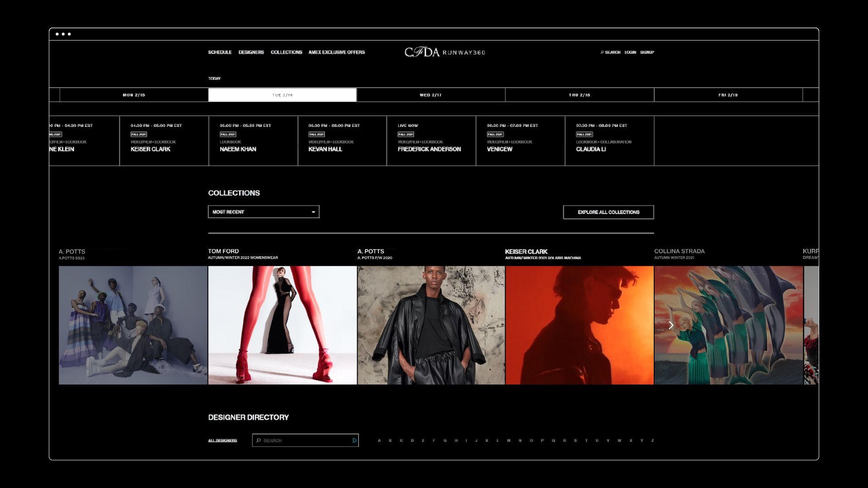Viewport: 868px width, 488px height.
Task: Click the search magnifier icon in header
Action: (x=602, y=52)
